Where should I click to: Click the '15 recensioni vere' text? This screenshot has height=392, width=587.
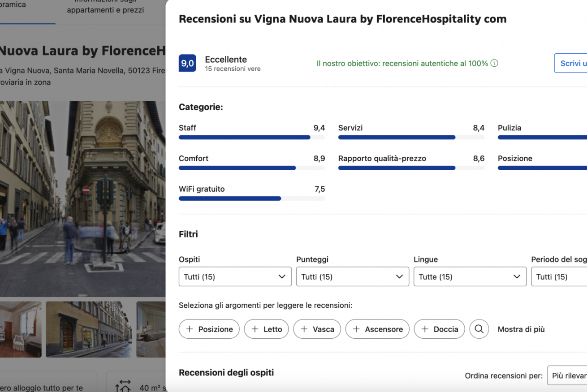click(233, 69)
